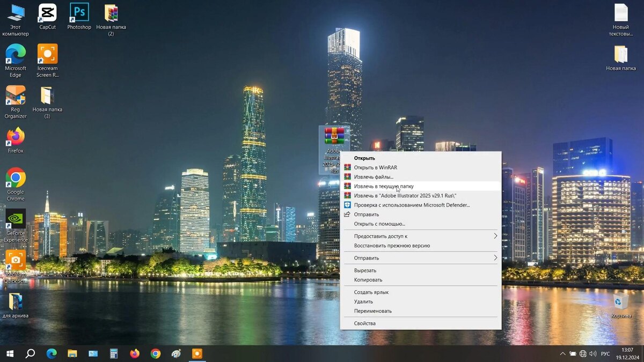Open File Explorer from the taskbar
The height and width of the screenshot is (362, 644).
coord(72,353)
